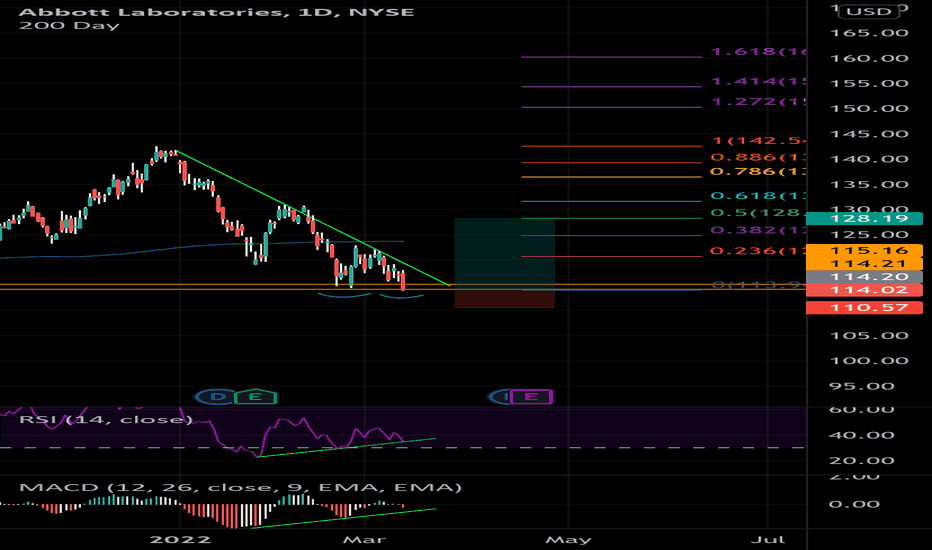Open the USD currency selector
Viewport: 932px width, 550px height.
click(868, 12)
